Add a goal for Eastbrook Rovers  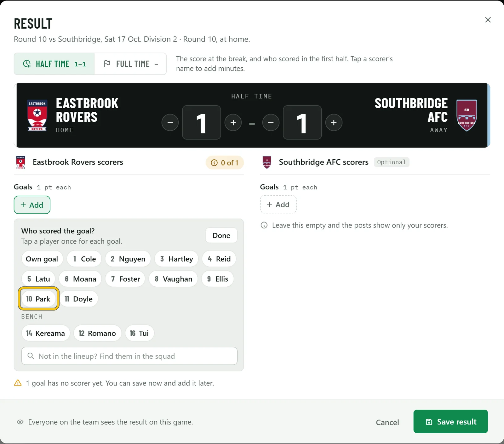(32, 205)
